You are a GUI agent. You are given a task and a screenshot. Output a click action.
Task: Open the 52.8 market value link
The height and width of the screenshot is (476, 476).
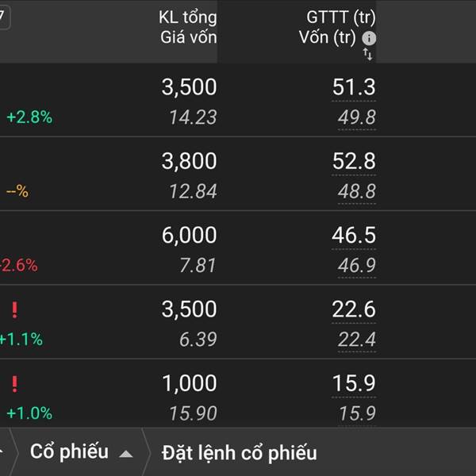pyautogui.click(x=354, y=161)
